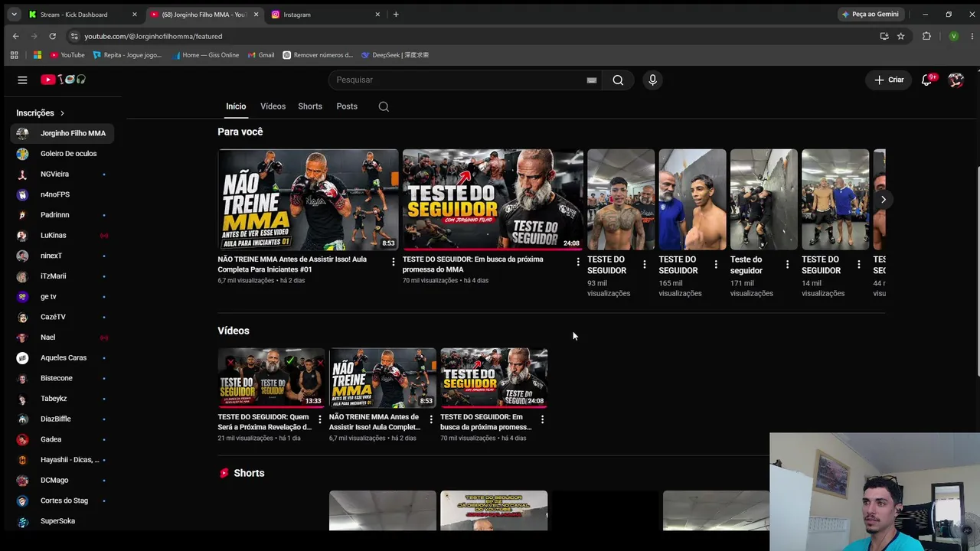Screen dimensions: 980x551
Task: Bookmark this page with the star icon
Action: pos(901,36)
